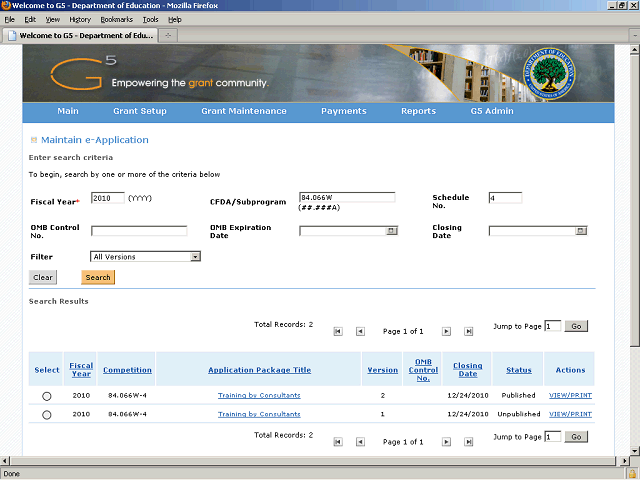The height and width of the screenshot is (480, 640).
Task: Click the page icon on browser tab
Action: 12,36
